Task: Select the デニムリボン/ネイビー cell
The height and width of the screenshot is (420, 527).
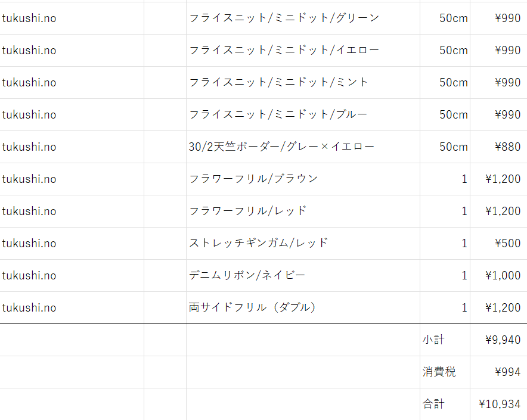Action: point(303,275)
